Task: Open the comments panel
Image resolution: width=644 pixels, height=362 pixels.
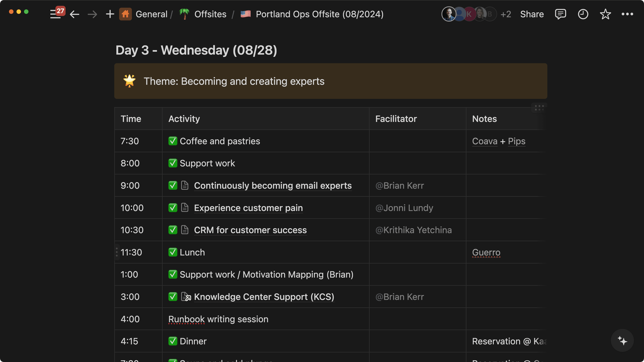Action: [560, 14]
